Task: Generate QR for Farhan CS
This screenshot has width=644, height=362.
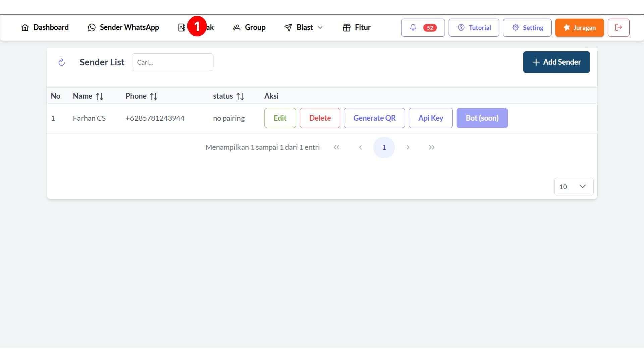Action: pos(374,118)
